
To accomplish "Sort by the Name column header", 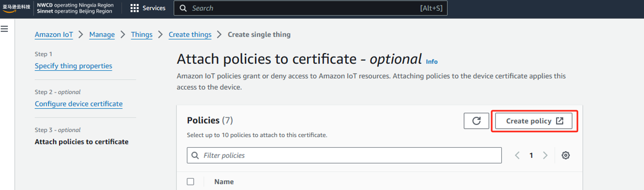I will point(224,182).
